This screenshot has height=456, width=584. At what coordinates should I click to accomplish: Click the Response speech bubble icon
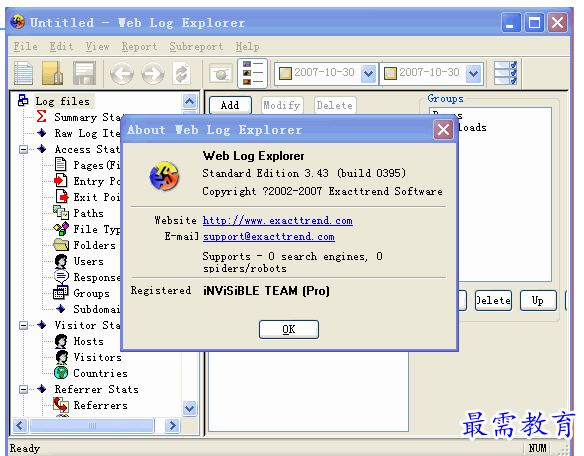click(61, 277)
